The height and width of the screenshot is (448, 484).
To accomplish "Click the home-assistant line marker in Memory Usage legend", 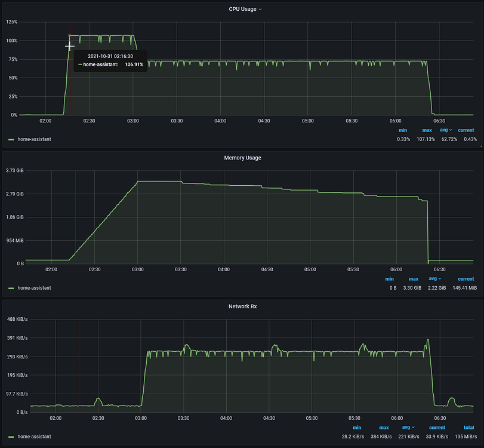I will tap(10, 287).
